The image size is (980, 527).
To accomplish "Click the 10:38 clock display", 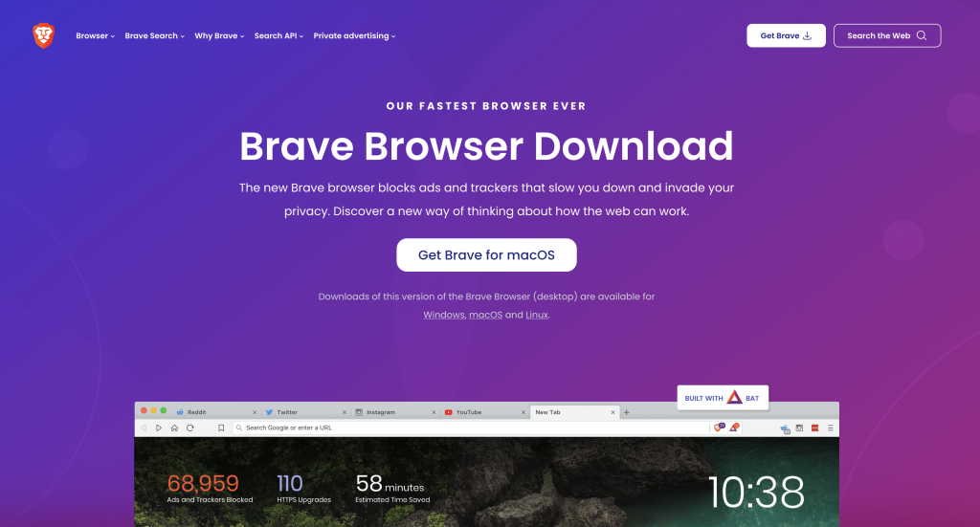I will pos(756,492).
